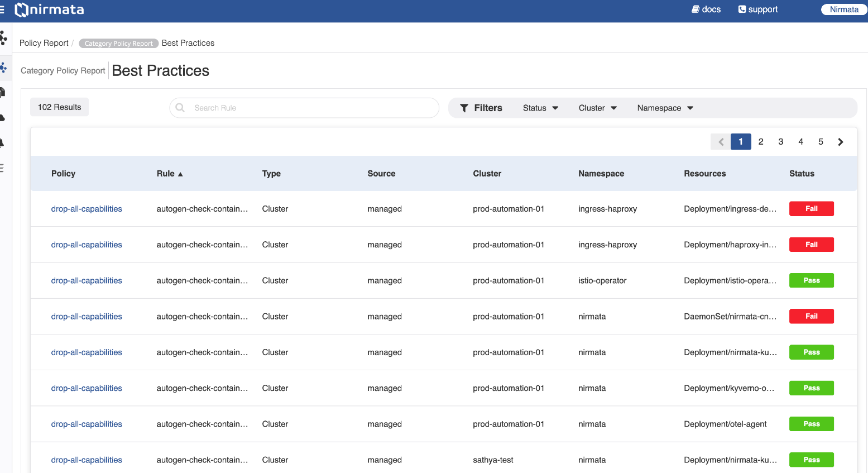
Task: Open drop-all-capabilities for Deployment/haproxy-in… row
Action: pyautogui.click(x=87, y=245)
